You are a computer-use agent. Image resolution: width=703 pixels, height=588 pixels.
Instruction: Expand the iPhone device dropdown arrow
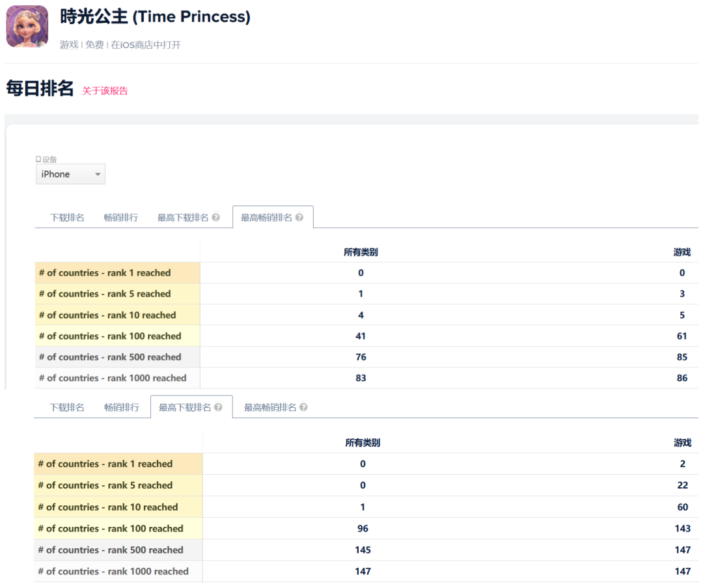pos(98,174)
